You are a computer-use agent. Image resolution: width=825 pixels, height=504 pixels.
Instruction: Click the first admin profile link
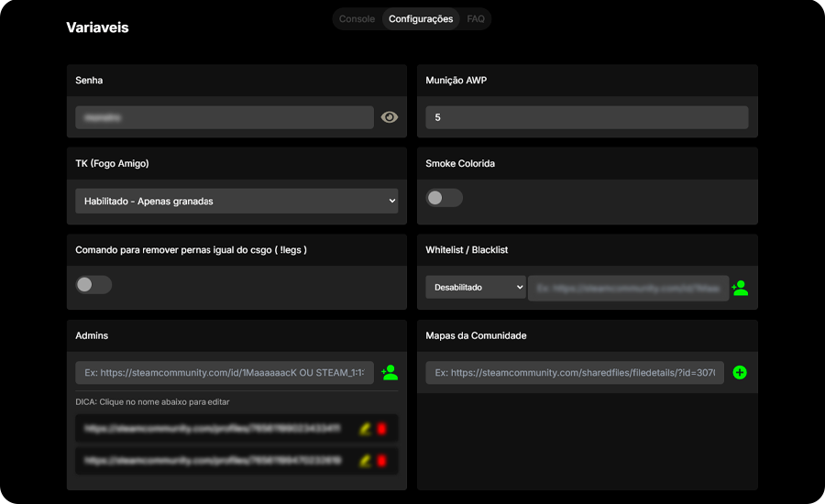pos(213,428)
